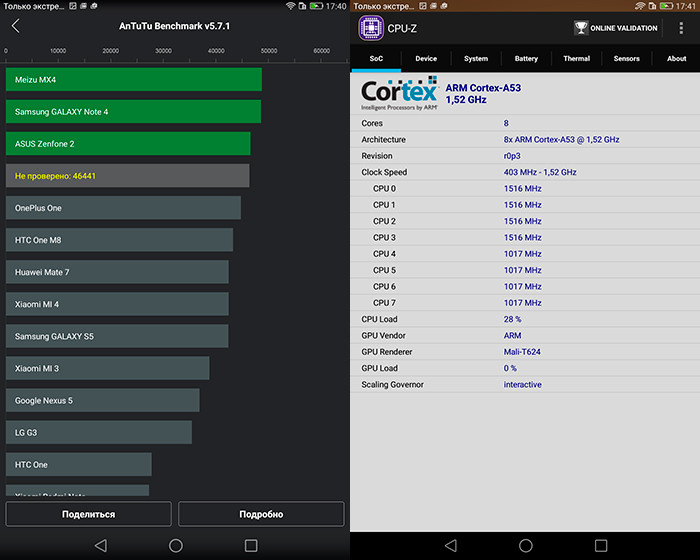Screen dimensions: 700x560
Task: Switch to the System tab
Action: (476, 59)
